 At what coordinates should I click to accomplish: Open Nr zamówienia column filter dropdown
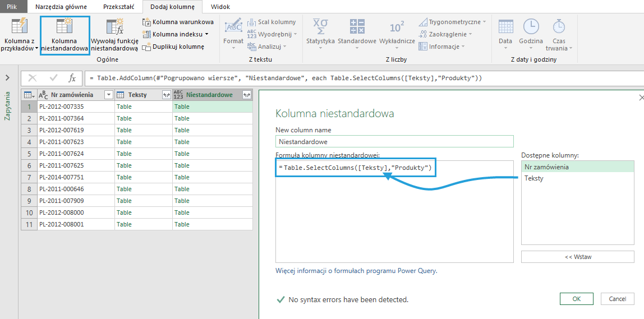click(x=109, y=95)
